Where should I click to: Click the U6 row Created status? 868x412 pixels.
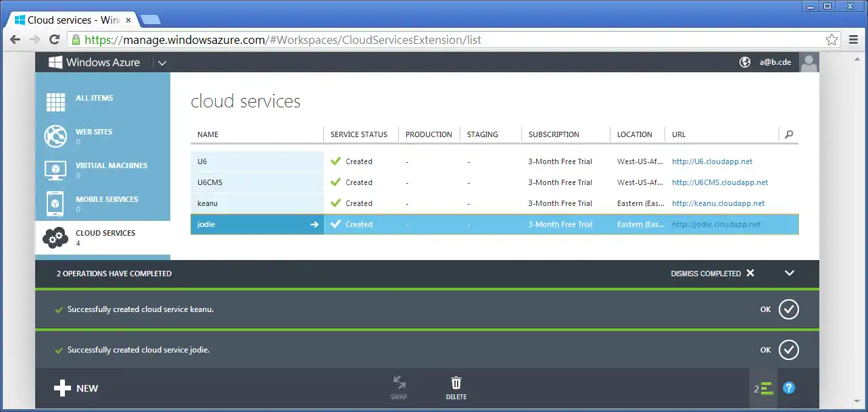(x=352, y=161)
